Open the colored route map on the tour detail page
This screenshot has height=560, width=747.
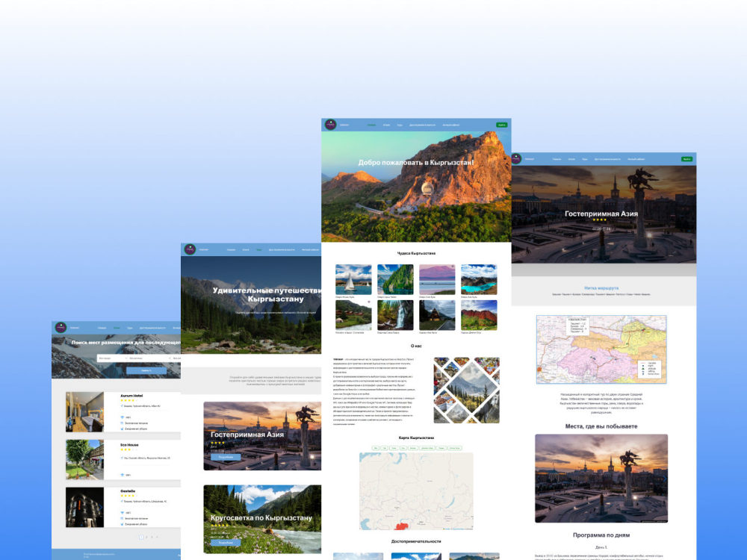pyautogui.click(x=601, y=349)
